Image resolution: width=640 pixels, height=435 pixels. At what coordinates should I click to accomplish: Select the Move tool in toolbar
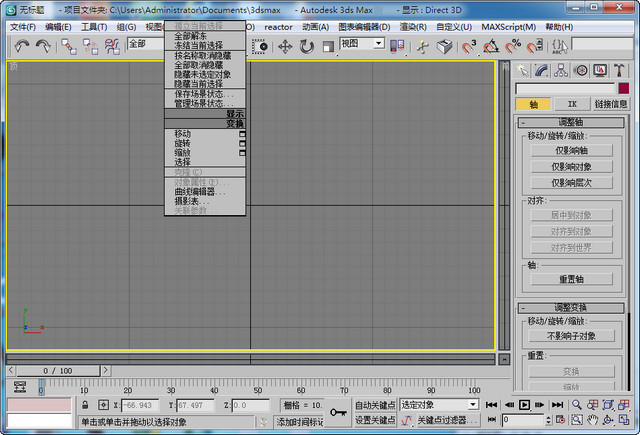(285, 45)
